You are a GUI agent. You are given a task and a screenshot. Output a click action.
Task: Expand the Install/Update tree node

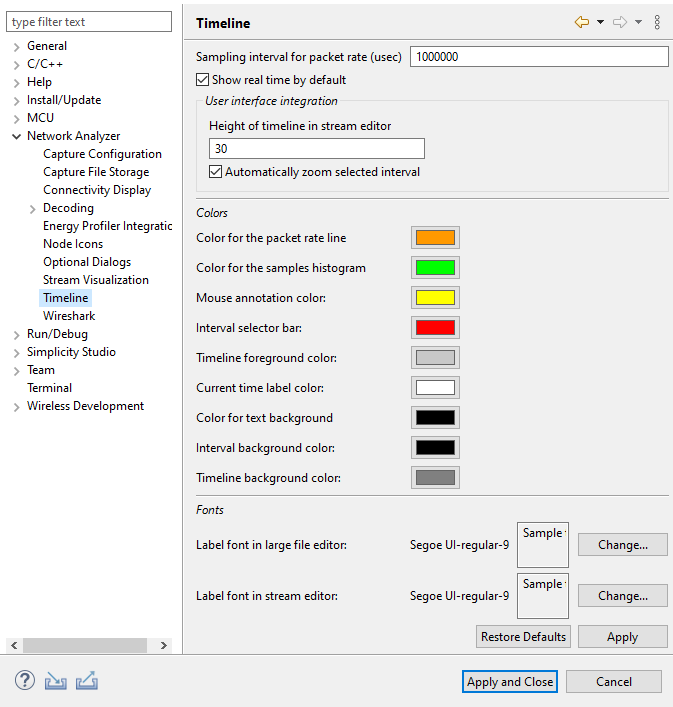click(17, 101)
